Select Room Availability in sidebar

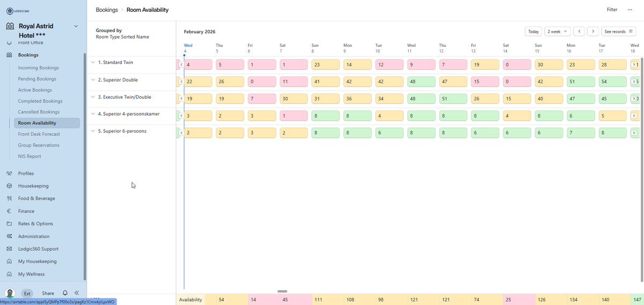[x=47, y=123]
